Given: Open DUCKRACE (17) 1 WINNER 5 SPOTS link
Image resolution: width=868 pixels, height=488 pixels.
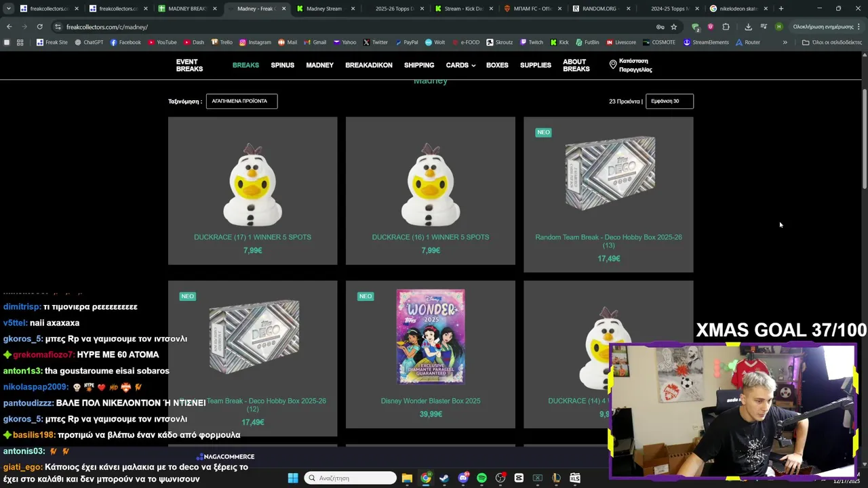Looking at the screenshot, I should click(x=252, y=237).
